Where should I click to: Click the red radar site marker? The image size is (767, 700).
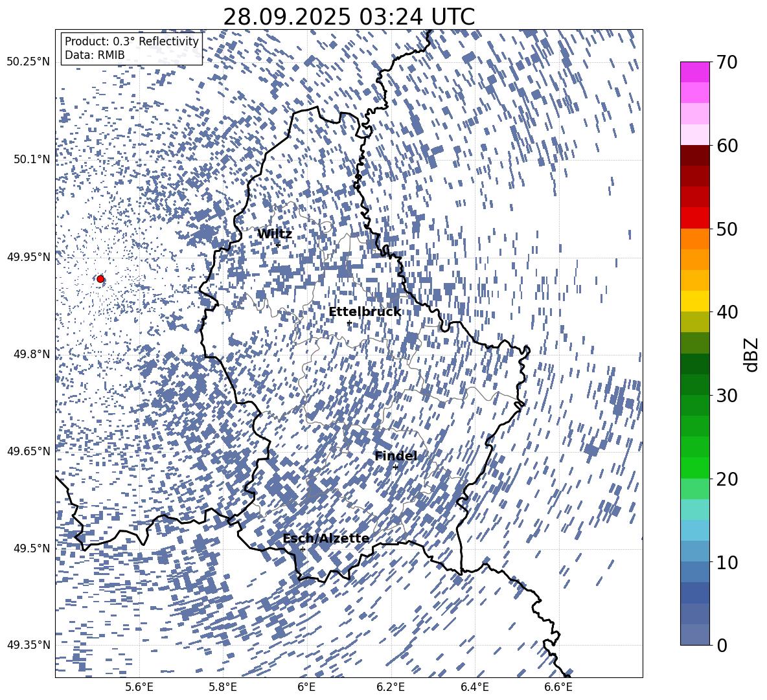(100, 279)
